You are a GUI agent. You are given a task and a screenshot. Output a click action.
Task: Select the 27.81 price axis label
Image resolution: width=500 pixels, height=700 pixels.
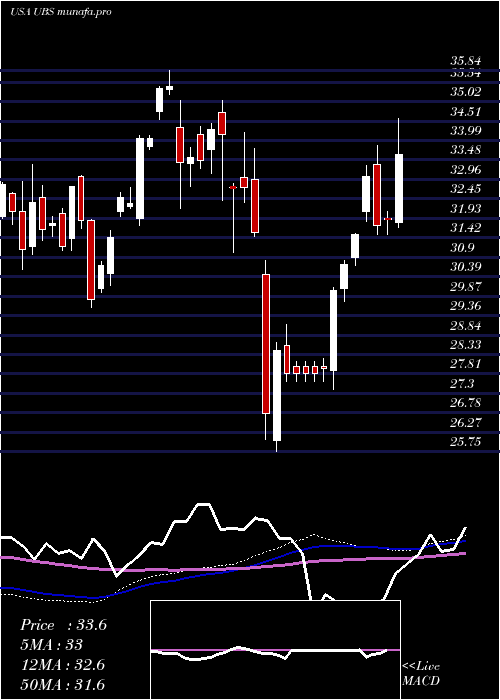click(466, 364)
